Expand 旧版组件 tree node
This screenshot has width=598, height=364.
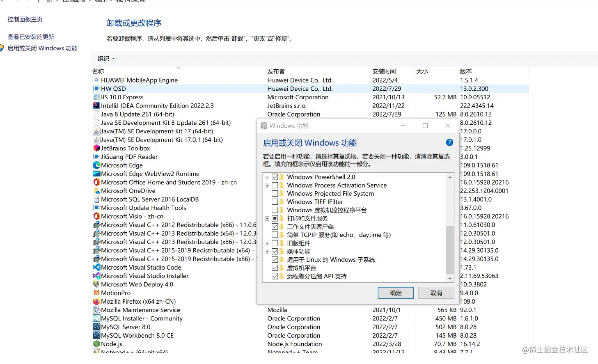tap(267, 243)
